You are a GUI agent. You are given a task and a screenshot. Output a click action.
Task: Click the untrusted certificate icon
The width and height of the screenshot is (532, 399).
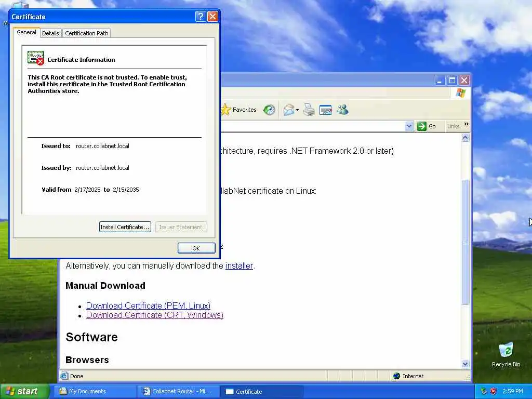[36, 58]
